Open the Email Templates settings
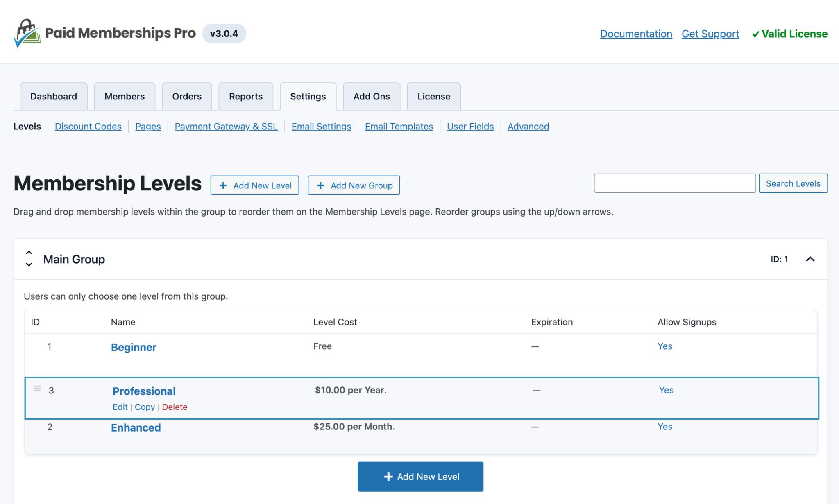The width and height of the screenshot is (839, 504). 399,127
